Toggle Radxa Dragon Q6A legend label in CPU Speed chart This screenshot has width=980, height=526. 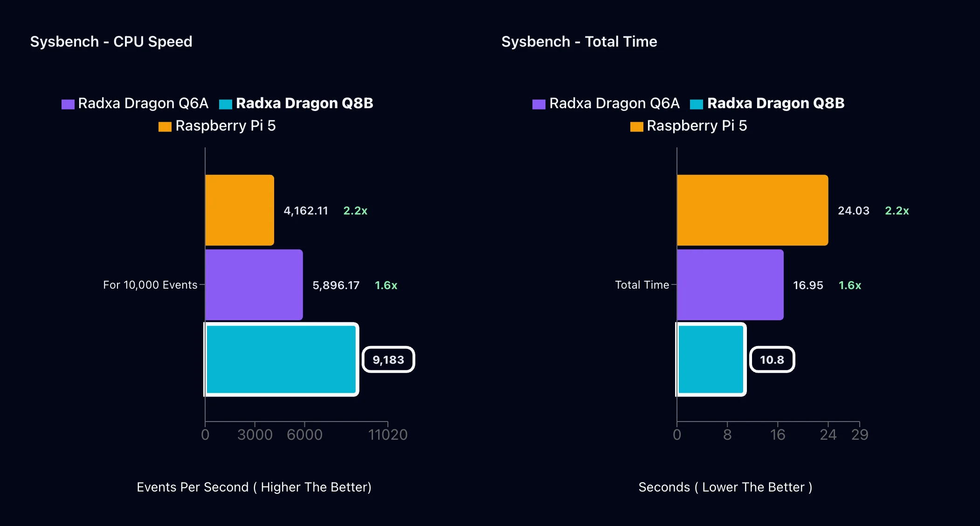pos(143,103)
